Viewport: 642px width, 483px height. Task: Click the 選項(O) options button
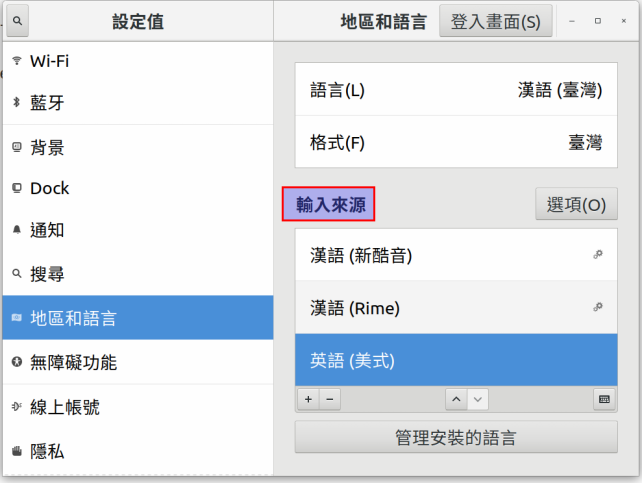click(x=576, y=204)
